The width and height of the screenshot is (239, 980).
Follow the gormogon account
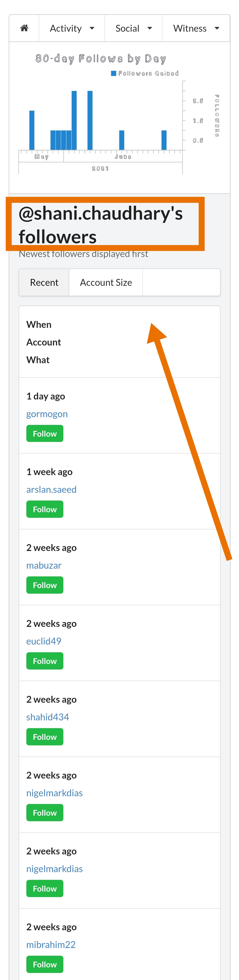click(x=45, y=433)
